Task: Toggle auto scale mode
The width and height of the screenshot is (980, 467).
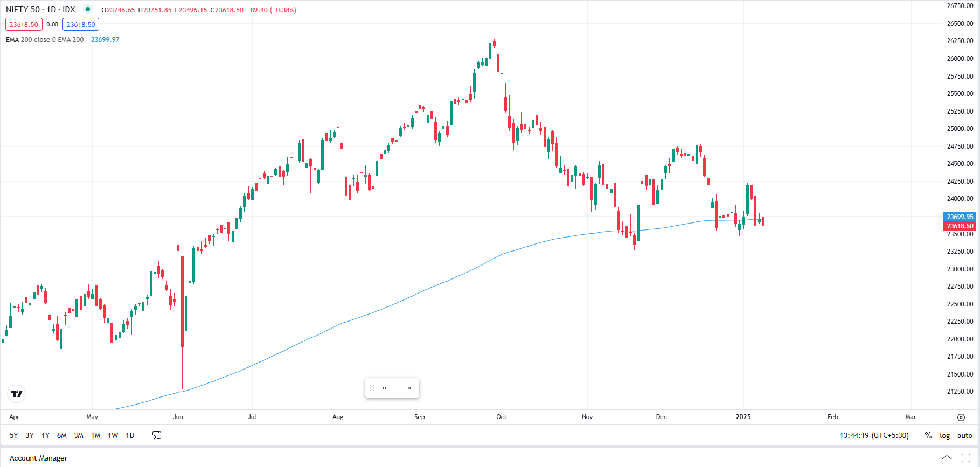Action: click(964, 435)
